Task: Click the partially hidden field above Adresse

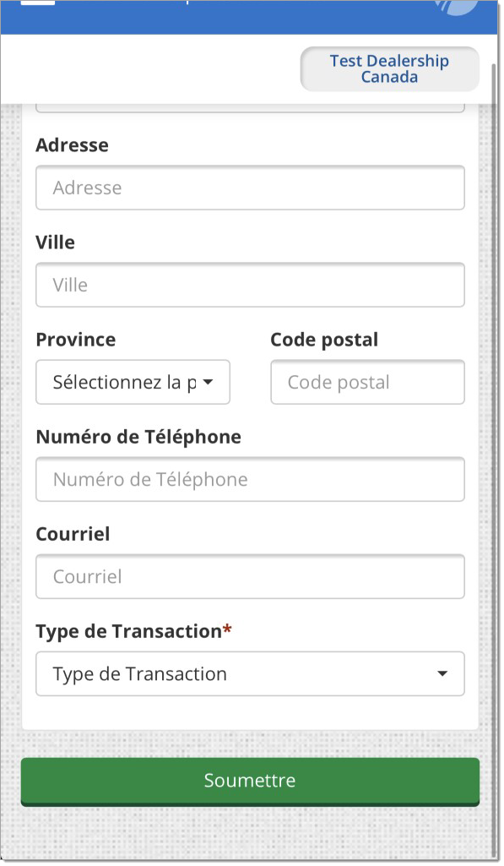Action: (x=250, y=107)
